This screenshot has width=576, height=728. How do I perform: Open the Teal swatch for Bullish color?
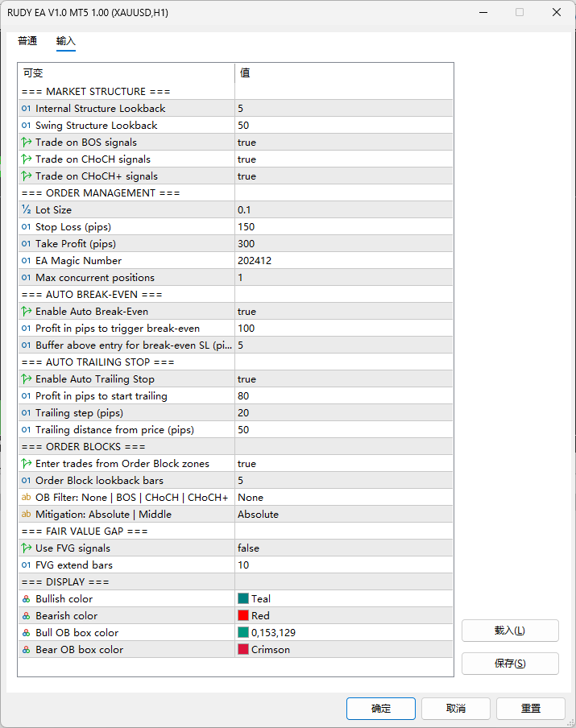click(243, 598)
